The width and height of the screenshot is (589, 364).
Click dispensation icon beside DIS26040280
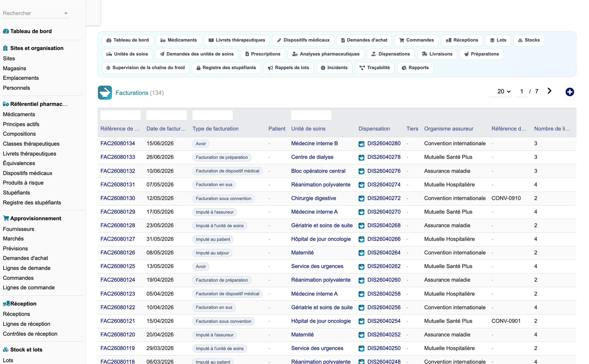361,144
